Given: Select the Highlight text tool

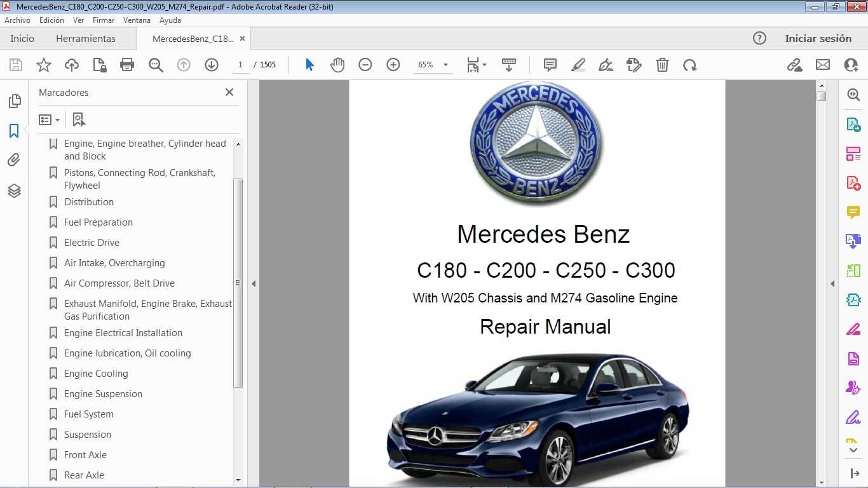Looking at the screenshot, I should point(578,65).
